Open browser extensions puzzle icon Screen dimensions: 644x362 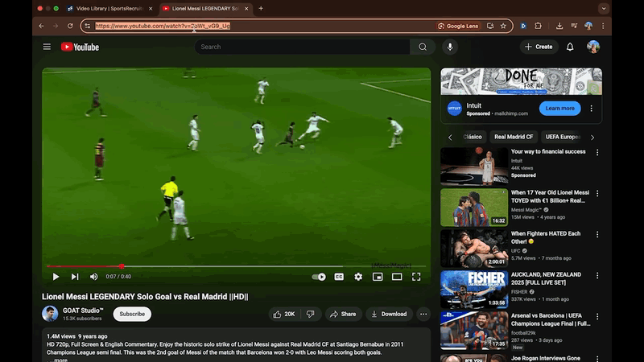tap(538, 26)
